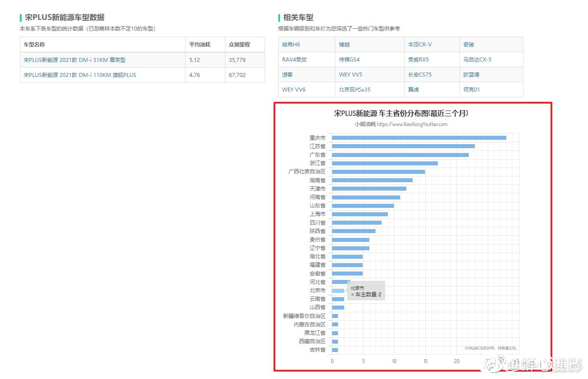Click the 西藏自治区 axis label

pyautogui.click(x=312, y=341)
